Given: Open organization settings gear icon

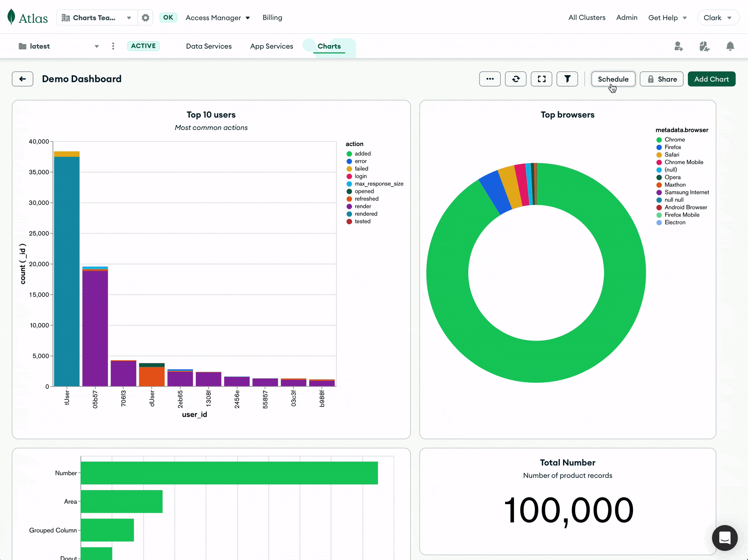Looking at the screenshot, I should click(145, 18).
